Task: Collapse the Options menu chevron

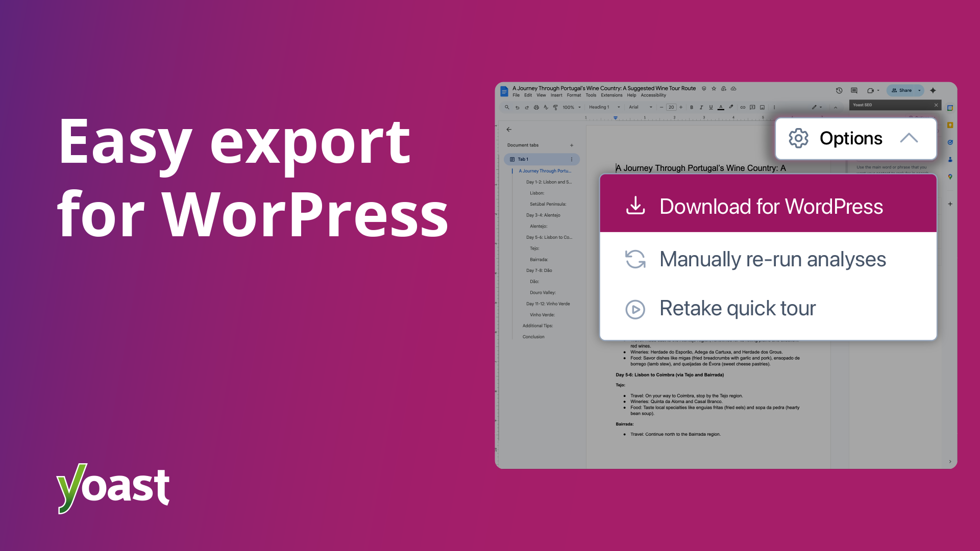Action: point(909,138)
